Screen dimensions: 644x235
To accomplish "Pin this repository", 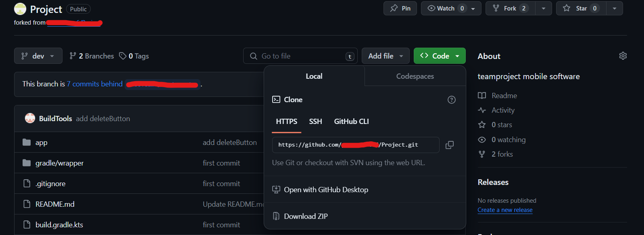I will 400,8.
